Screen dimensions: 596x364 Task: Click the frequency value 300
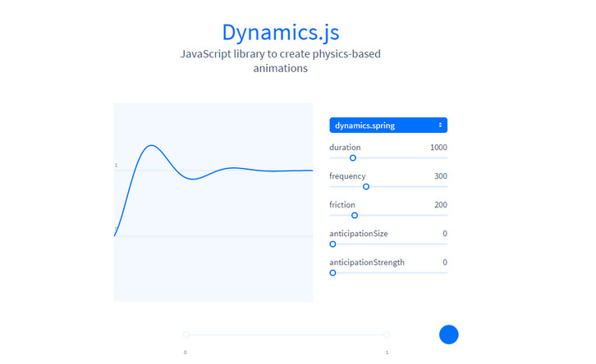(441, 176)
